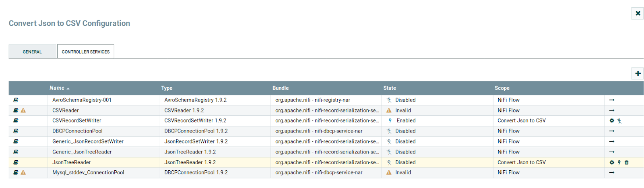This screenshot has width=644, height=188.
Task: Click the go-to arrow for DBCPConnectionPool
Action: [x=612, y=131]
